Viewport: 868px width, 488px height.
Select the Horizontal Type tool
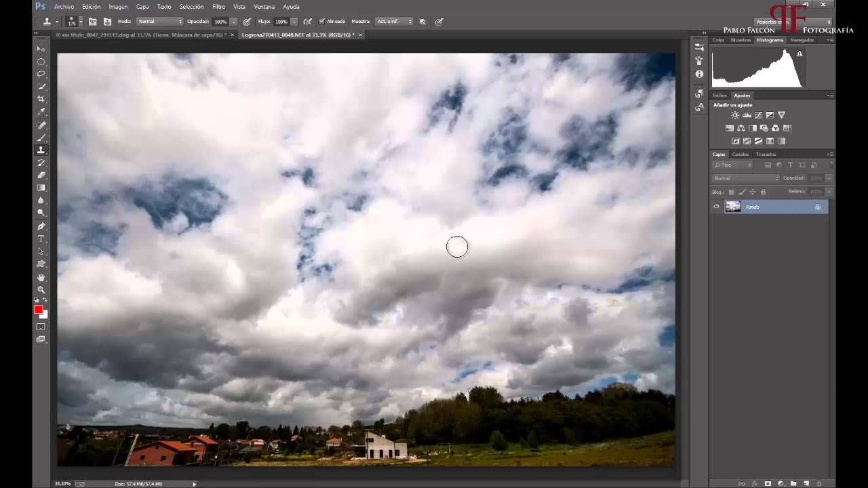click(x=41, y=239)
